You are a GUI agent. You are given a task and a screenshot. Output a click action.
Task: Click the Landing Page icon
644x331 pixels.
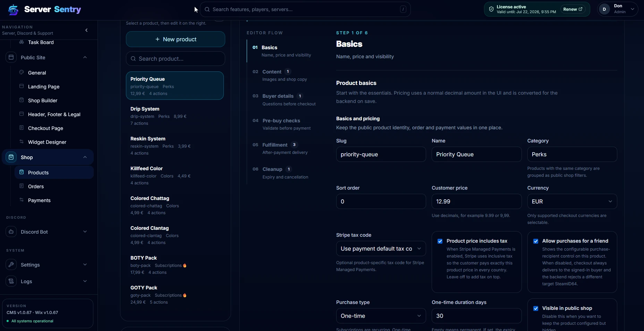(x=22, y=86)
